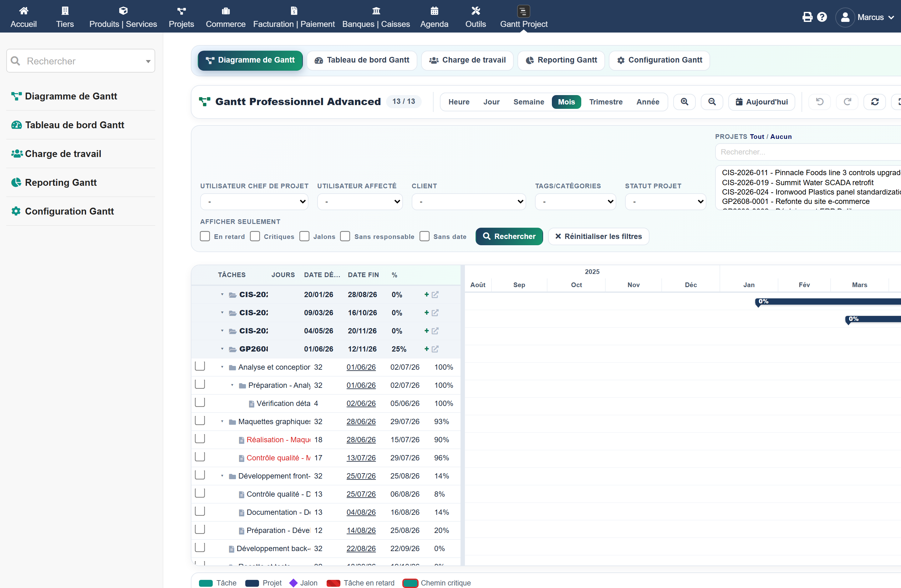Collapse the Analyse et conception task group

(x=222, y=367)
